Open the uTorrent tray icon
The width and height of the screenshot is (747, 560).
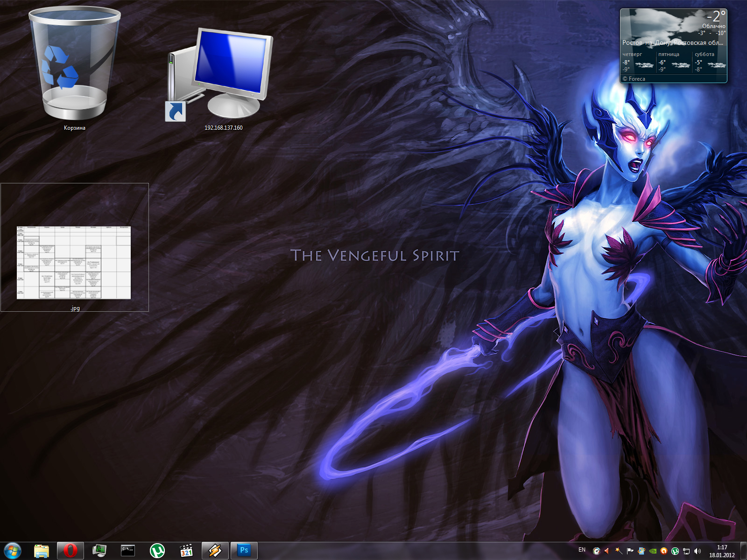675,551
